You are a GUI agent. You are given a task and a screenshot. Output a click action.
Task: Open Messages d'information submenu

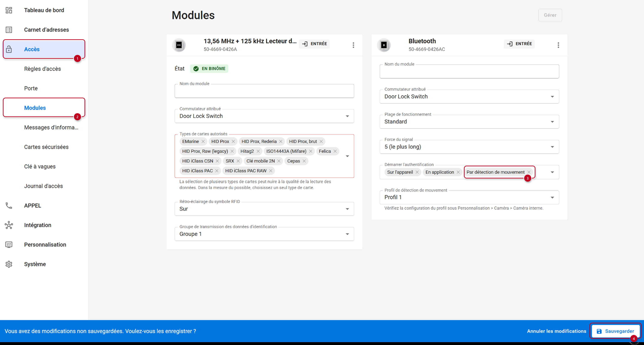click(x=44, y=127)
